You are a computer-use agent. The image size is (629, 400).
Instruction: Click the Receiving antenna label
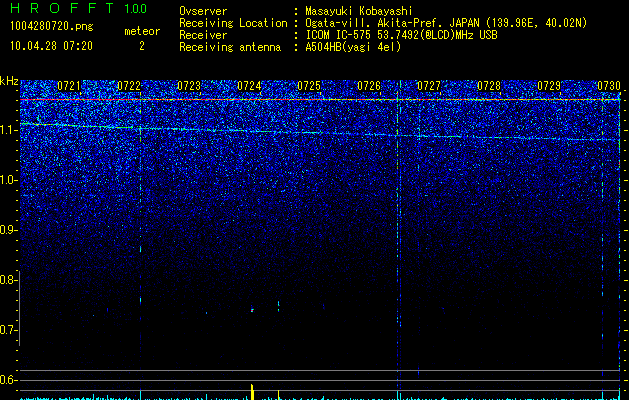[230, 47]
